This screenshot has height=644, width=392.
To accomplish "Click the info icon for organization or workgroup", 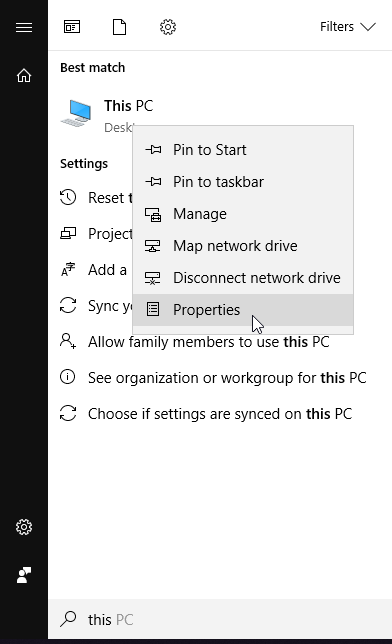I will [67, 377].
